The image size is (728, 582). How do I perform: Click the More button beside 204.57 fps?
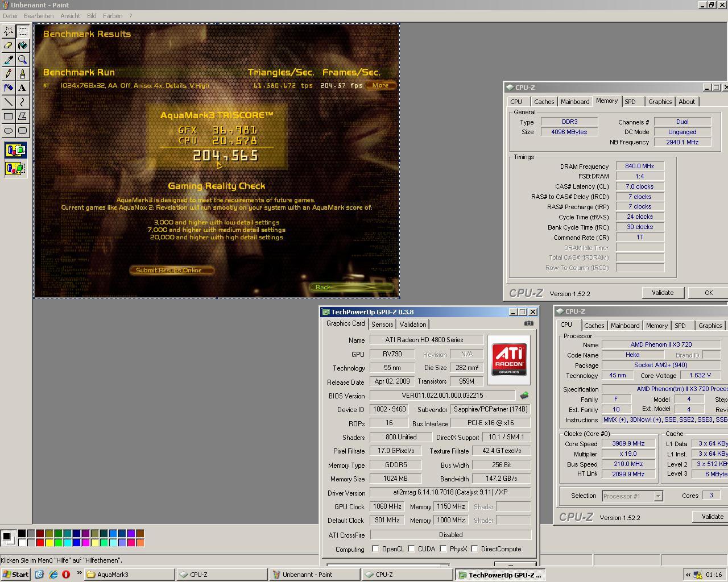coord(380,85)
